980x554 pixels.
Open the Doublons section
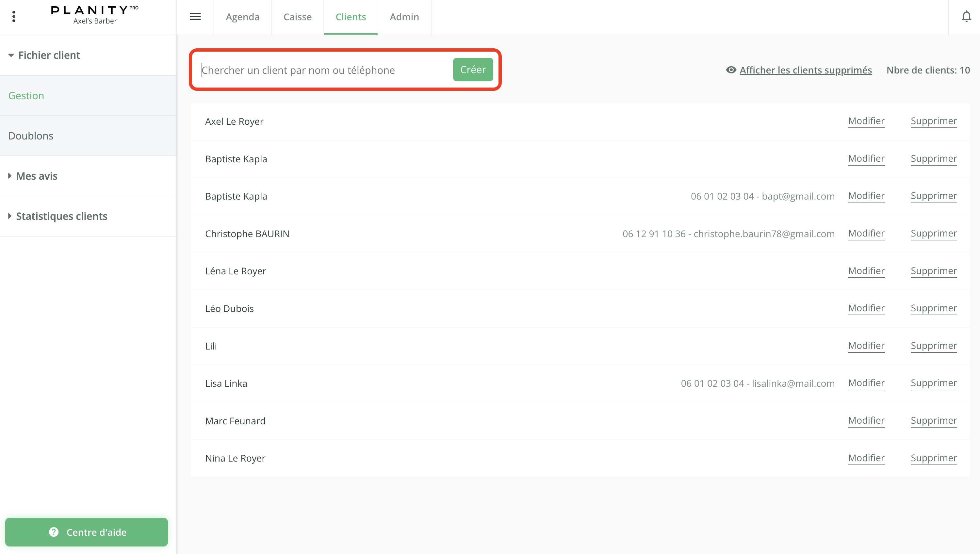coord(31,136)
